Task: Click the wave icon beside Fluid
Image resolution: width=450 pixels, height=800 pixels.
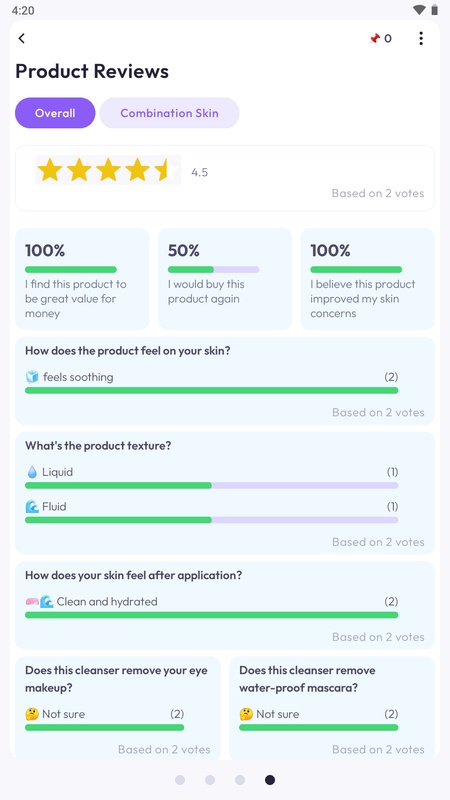Action: click(32, 507)
